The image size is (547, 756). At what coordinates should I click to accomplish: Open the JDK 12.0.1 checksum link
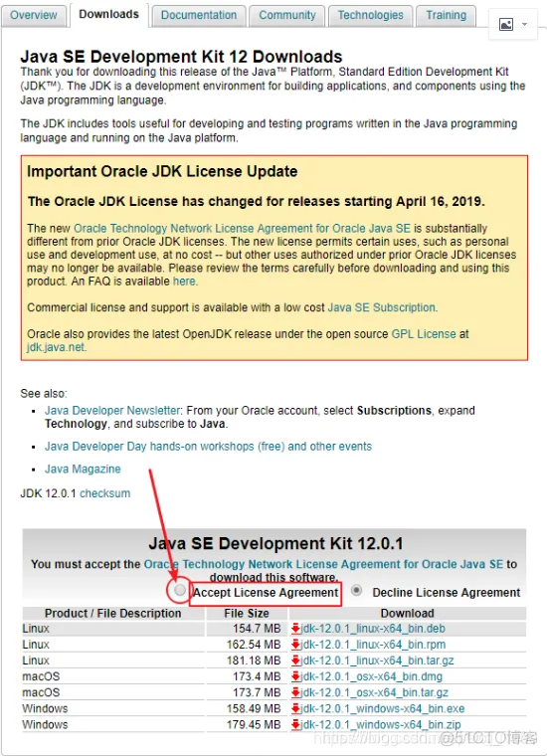click(x=105, y=493)
